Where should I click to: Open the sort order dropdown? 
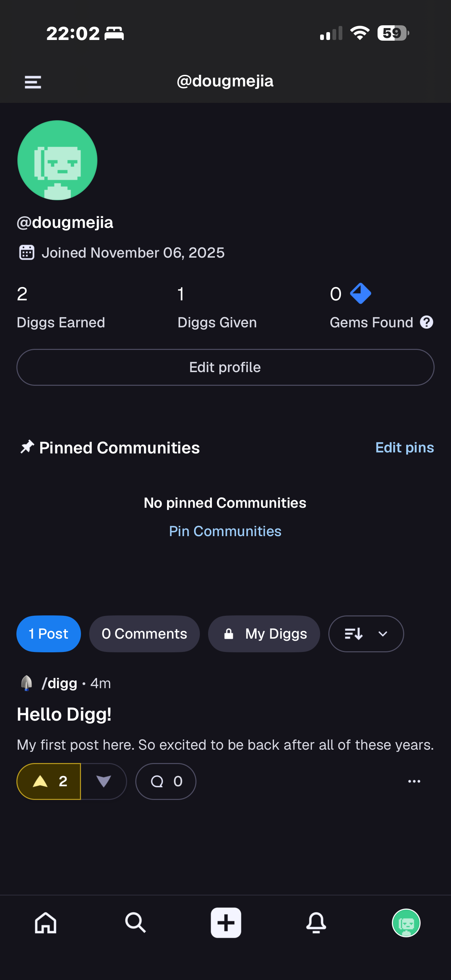click(x=366, y=634)
